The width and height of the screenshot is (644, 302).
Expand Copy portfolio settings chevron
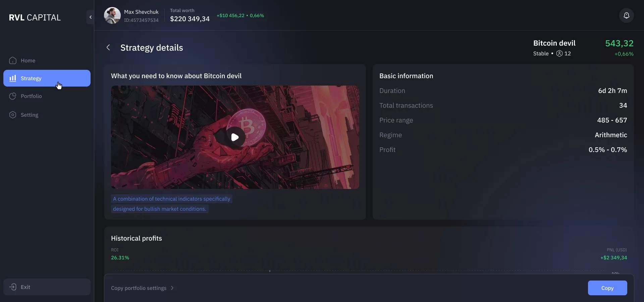click(x=172, y=288)
